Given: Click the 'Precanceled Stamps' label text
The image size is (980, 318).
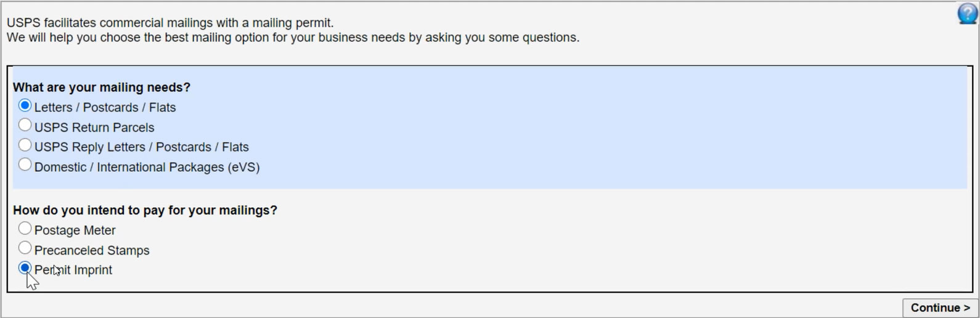Looking at the screenshot, I should (x=92, y=250).
